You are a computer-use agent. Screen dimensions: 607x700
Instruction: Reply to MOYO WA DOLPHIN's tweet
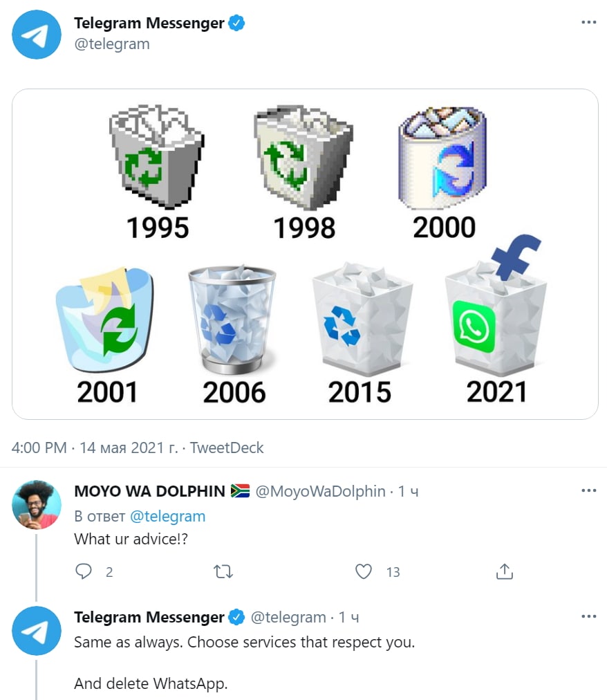84,571
